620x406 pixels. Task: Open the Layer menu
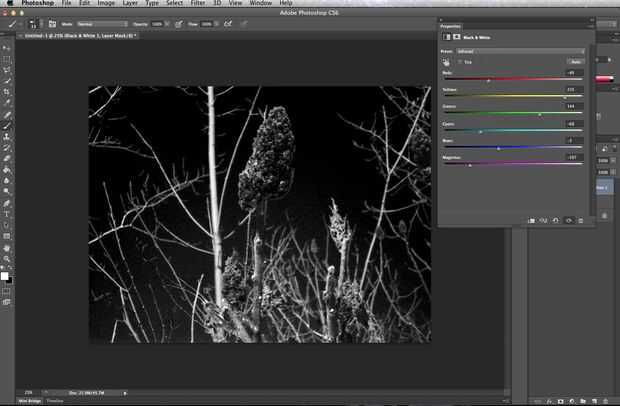pos(130,3)
